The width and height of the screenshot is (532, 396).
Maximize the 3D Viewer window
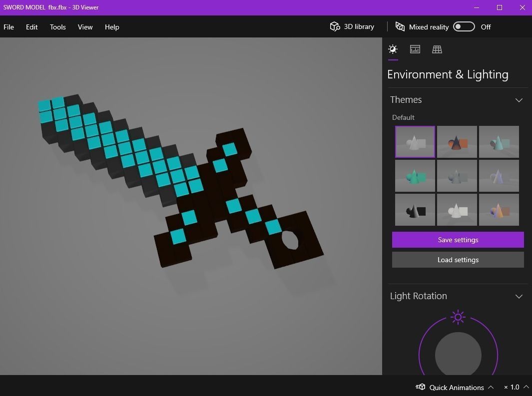pyautogui.click(x=500, y=7)
